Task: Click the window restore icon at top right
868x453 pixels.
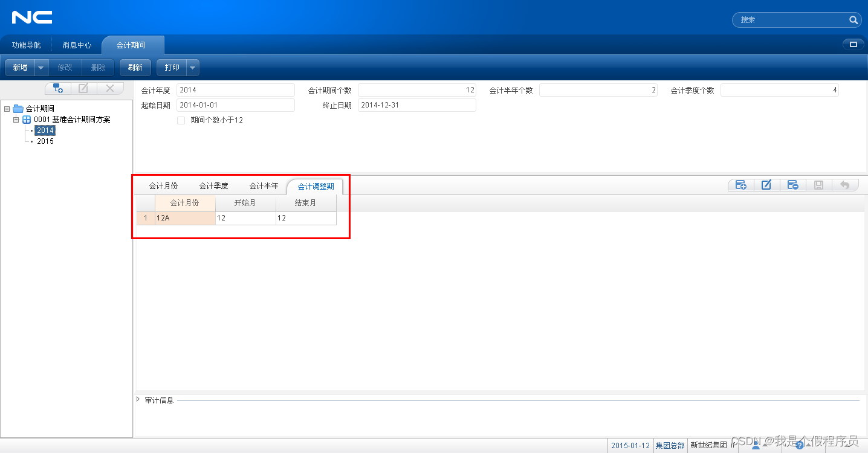Action: coord(853,44)
